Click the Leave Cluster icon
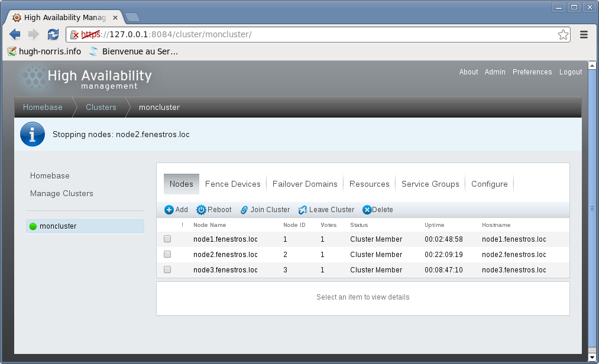 coord(303,210)
